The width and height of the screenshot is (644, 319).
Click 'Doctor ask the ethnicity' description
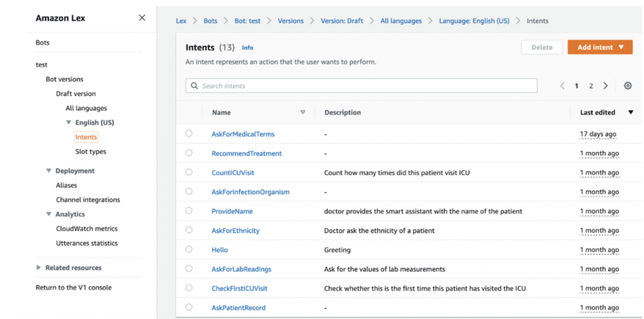(x=379, y=230)
